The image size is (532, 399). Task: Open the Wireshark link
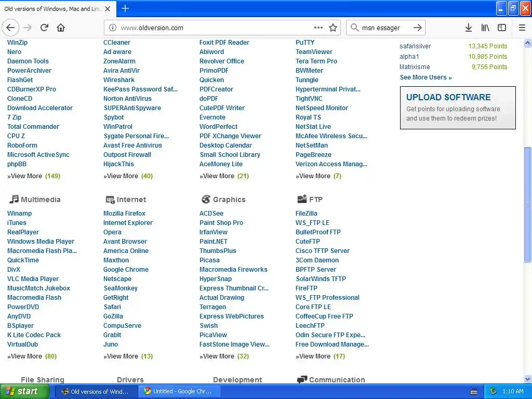pos(119,79)
